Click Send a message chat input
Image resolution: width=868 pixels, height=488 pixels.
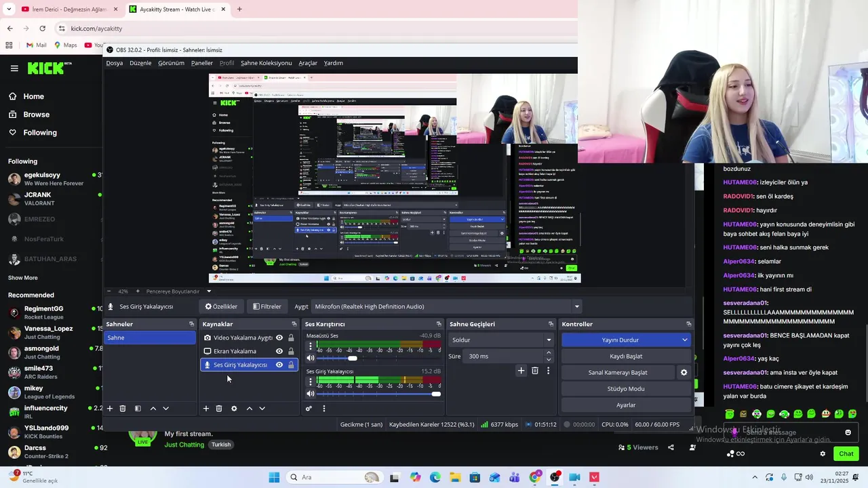point(792,432)
